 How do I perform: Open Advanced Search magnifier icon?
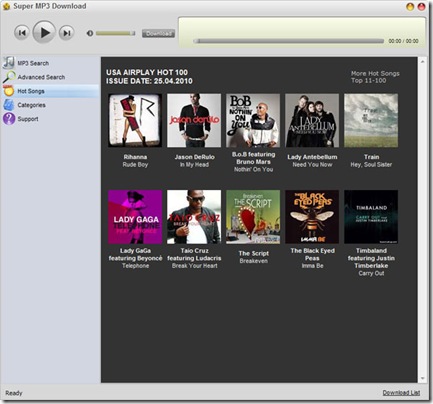coord(9,77)
